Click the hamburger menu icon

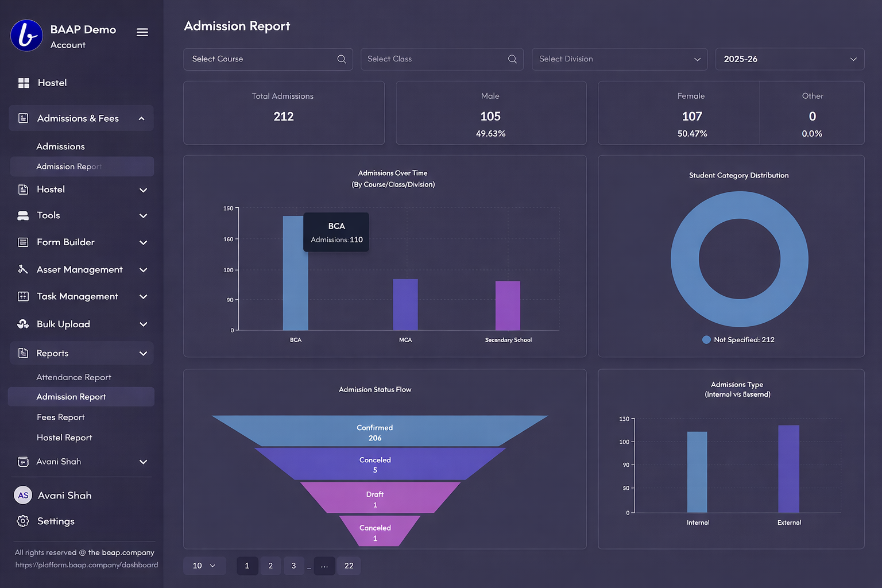click(x=142, y=32)
